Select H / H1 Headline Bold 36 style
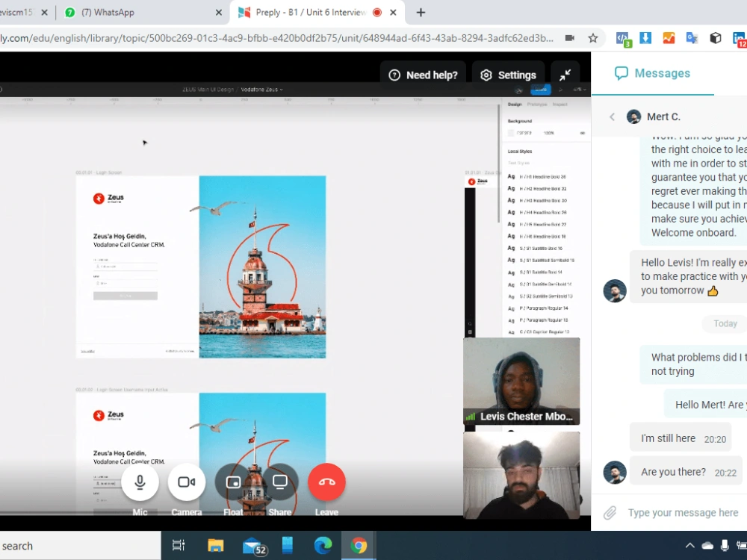The height and width of the screenshot is (560, 747). (x=537, y=177)
